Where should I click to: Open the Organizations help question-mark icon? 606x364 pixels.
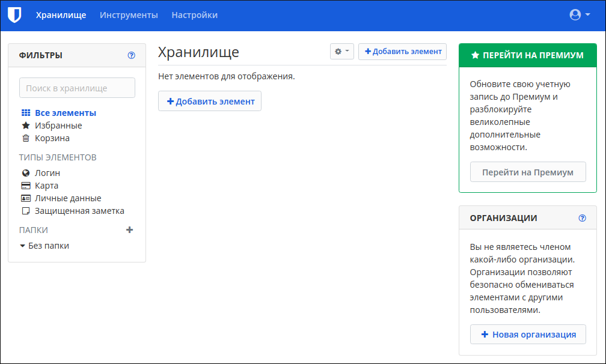(x=582, y=218)
